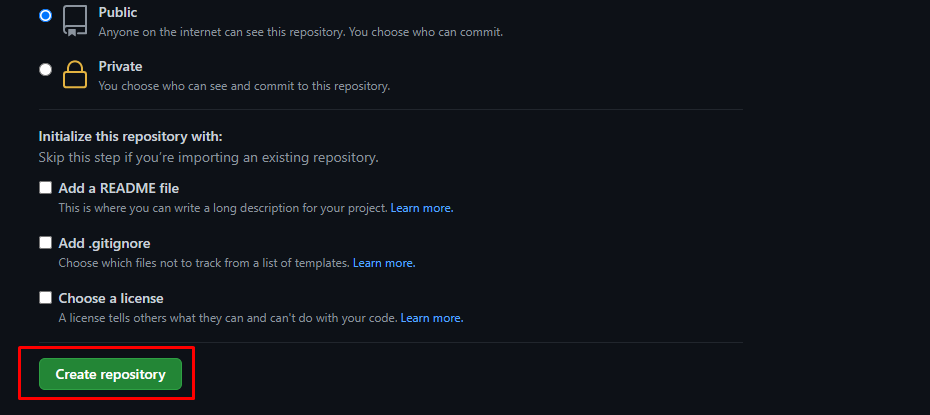Click the Public repository book icon
The width and height of the screenshot is (930, 415).
click(75, 21)
